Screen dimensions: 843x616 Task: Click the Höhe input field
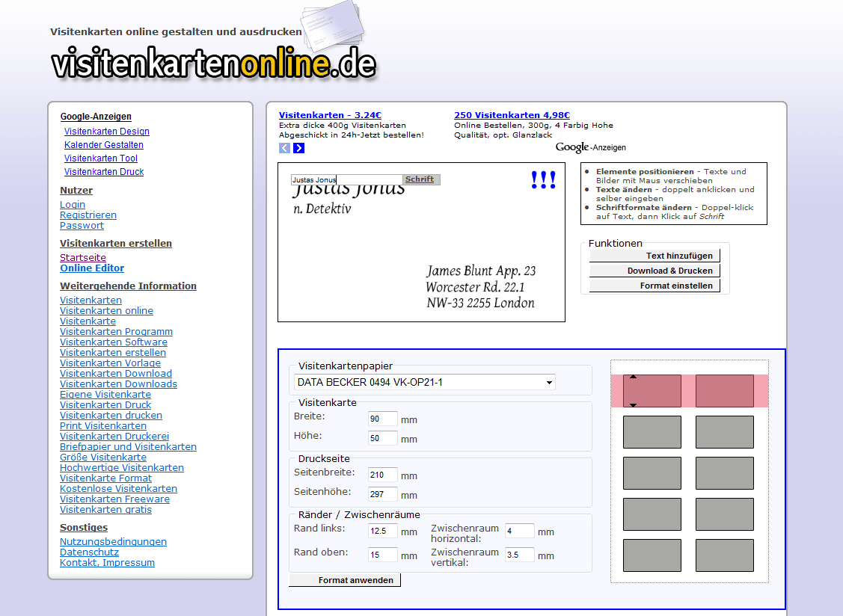pyautogui.click(x=383, y=438)
